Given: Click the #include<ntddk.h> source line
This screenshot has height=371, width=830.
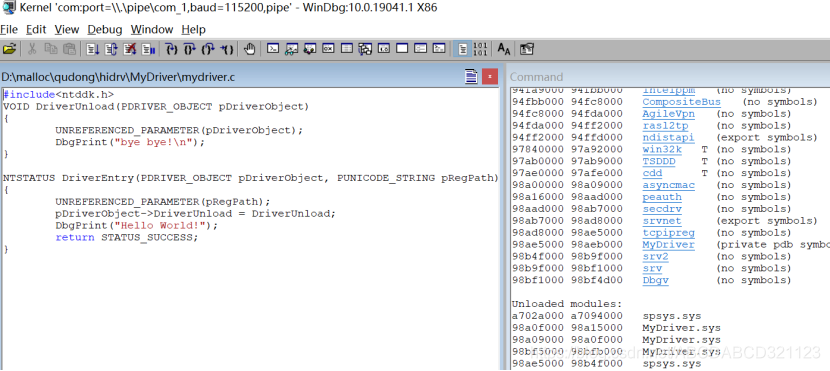Looking at the screenshot, I should pos(59,94).
